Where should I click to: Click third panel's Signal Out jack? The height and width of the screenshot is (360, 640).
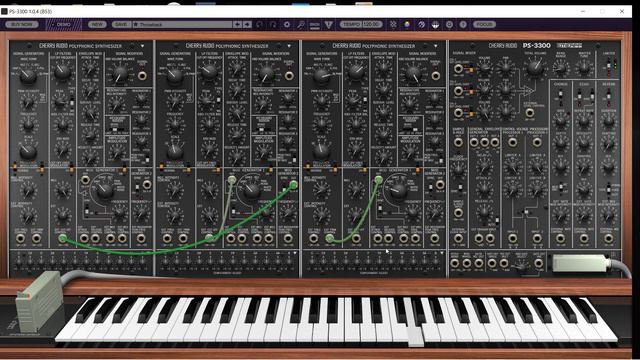(436, 76)
